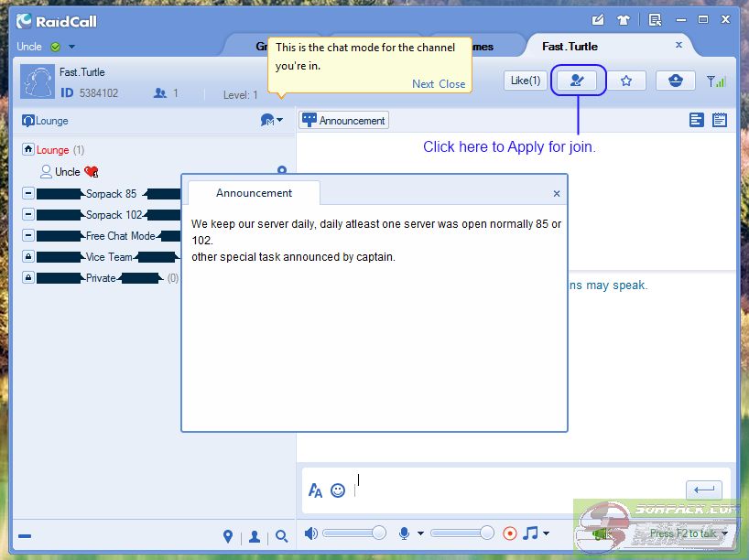
Task: Select the Lounge (1) channel in tree
Action: [60, 150]
